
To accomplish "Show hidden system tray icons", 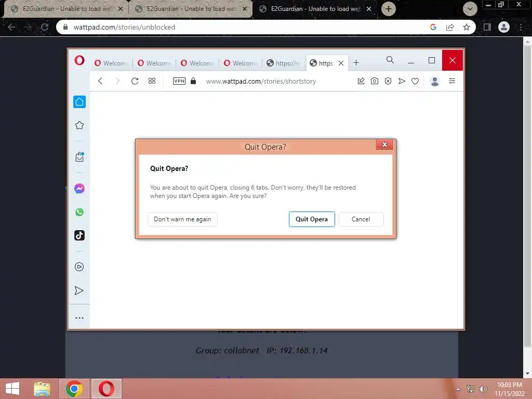I will [458, 389].
